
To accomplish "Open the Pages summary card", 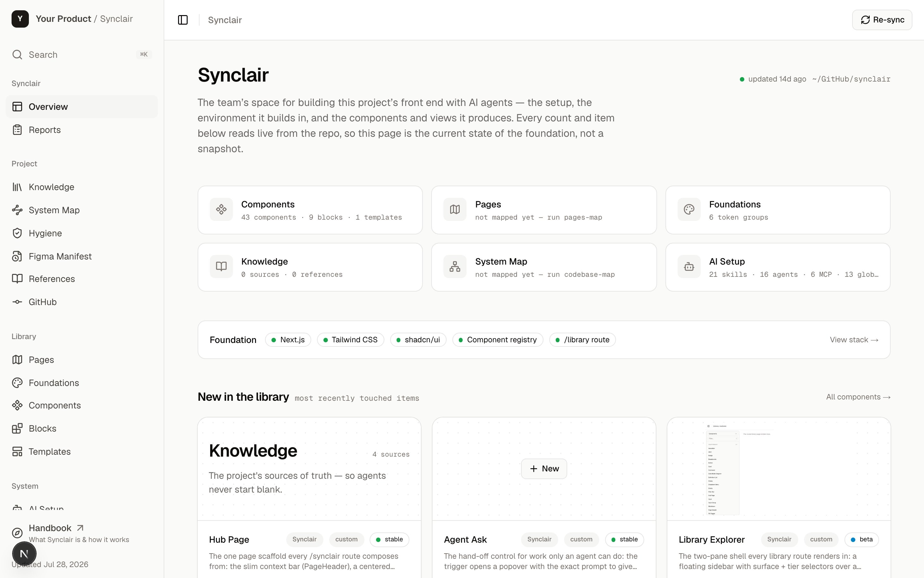I will click(x=544, y=210).
